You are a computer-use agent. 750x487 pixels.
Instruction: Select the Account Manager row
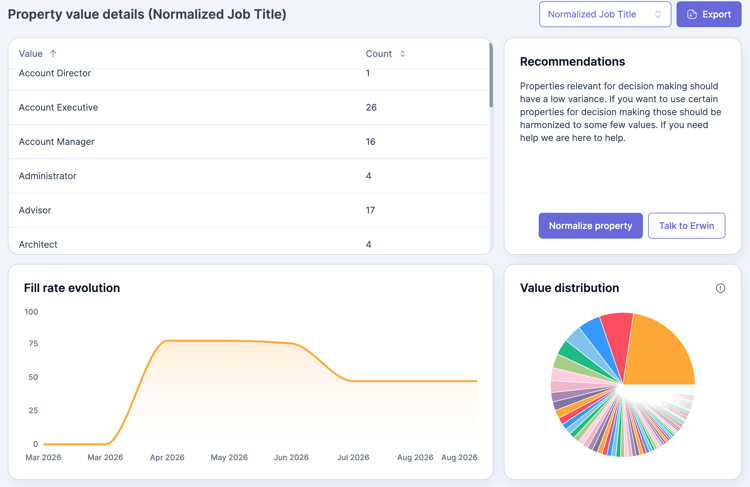click(249, 142)
